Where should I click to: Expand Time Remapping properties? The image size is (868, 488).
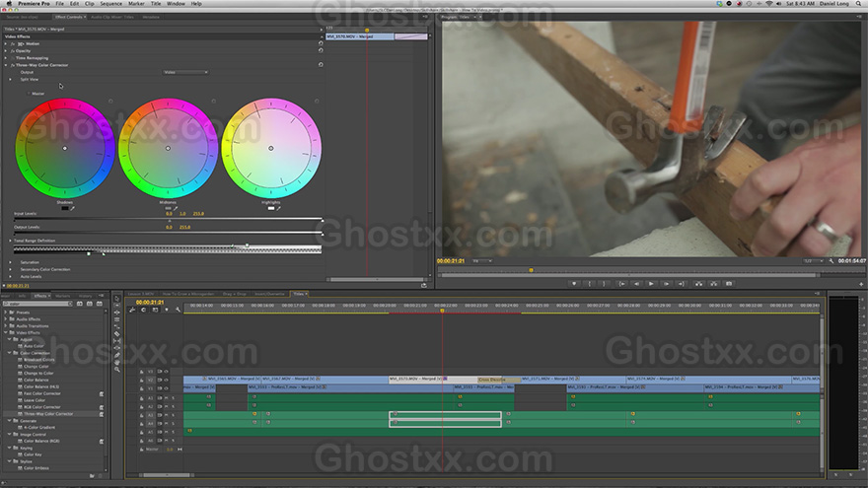pos(6,58)
